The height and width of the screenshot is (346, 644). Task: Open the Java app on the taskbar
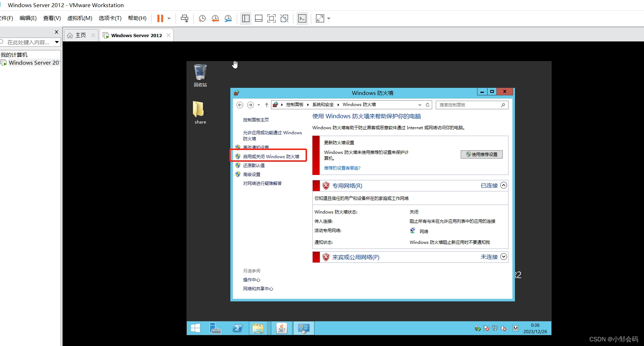pyautogui.click(x=281, y=328)
